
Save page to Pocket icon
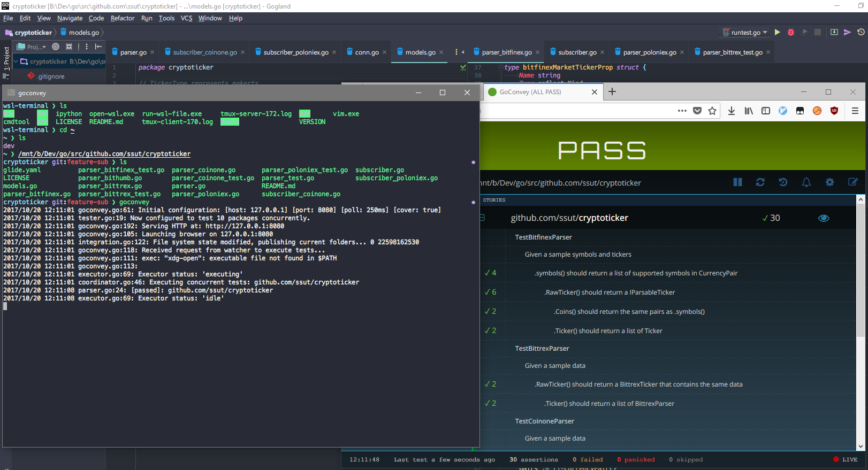pos(697,111)
